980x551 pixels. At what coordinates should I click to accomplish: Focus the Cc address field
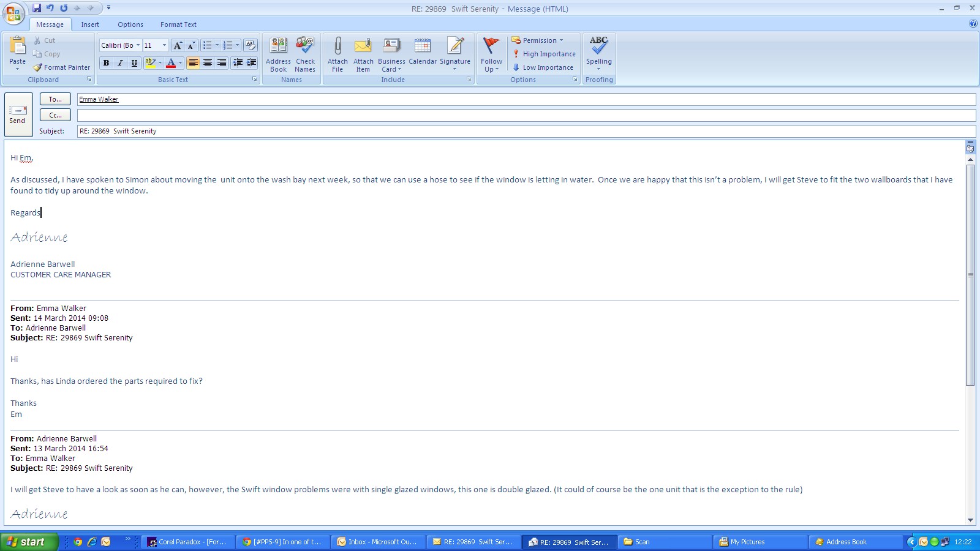click(x=526, y=115)
